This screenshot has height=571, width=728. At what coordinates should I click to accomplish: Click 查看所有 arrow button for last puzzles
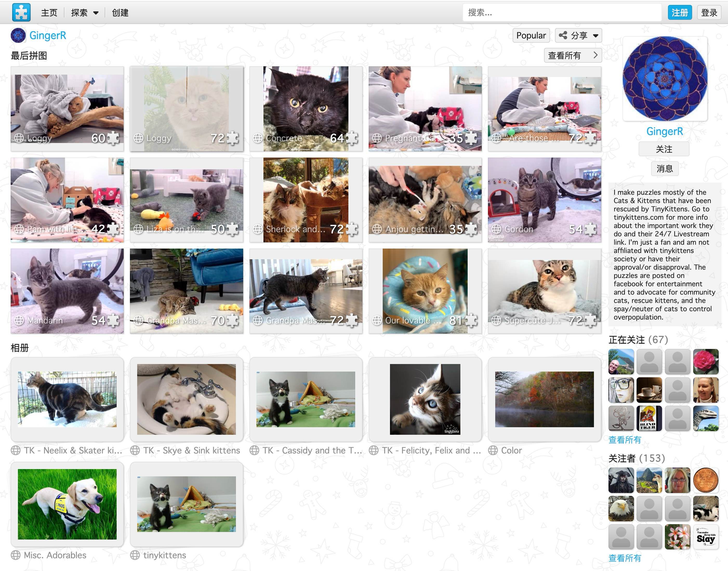point(573,55)
